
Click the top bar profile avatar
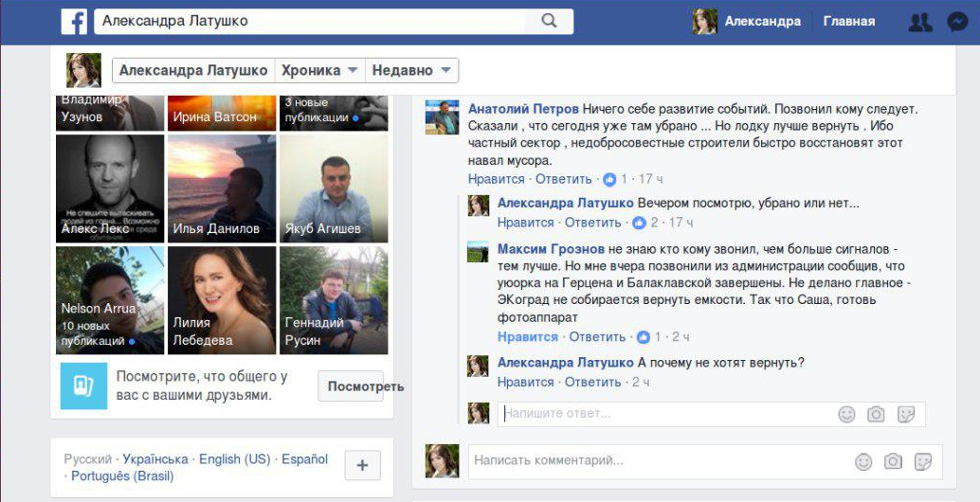click(704, 21)
